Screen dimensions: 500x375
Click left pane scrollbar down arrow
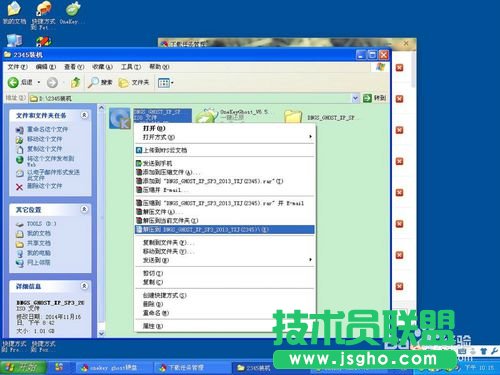pyautogui.click(x=102, y=333)
